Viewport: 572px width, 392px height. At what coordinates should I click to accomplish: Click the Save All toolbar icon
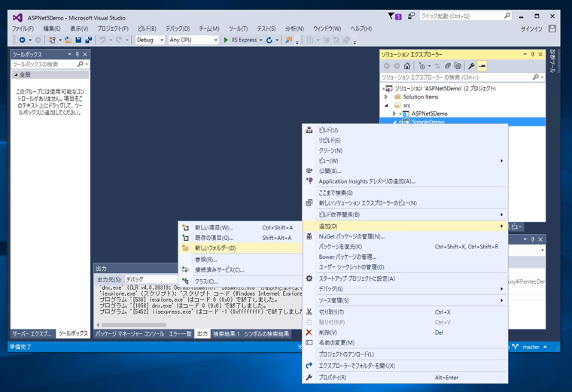[88, 40]
